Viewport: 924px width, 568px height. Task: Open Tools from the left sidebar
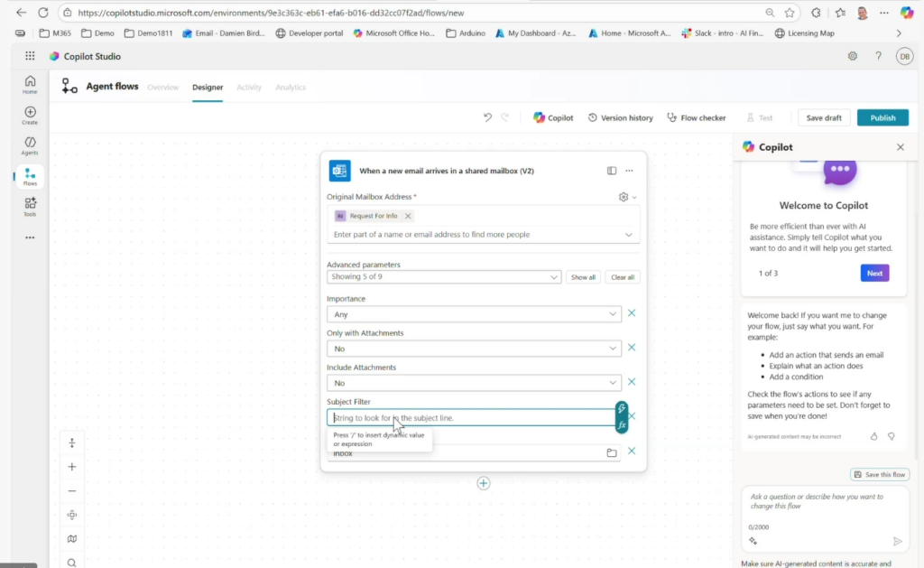coord(30,207)
